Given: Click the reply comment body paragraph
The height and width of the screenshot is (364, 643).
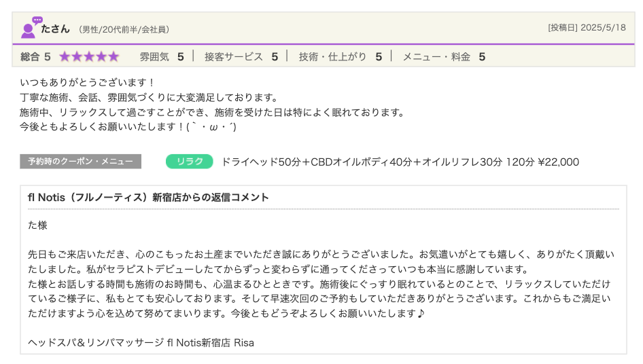Looking at the screenshot, I should pyautogui.click(x=321, y=285).
